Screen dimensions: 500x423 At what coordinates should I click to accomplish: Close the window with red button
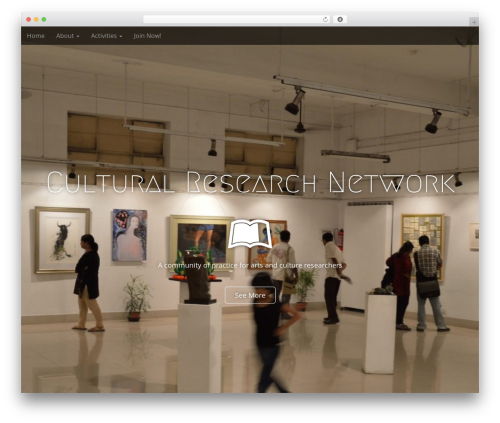(x=29, y=19)
